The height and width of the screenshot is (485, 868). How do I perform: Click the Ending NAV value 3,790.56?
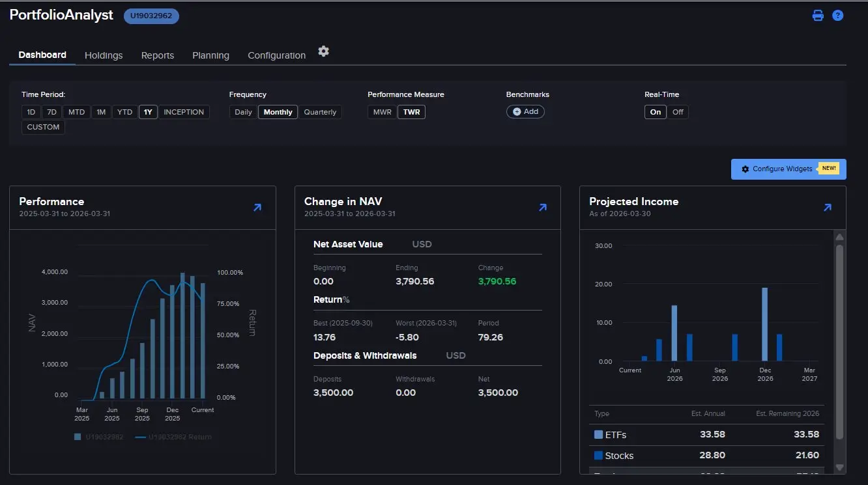tap(415, 281)
